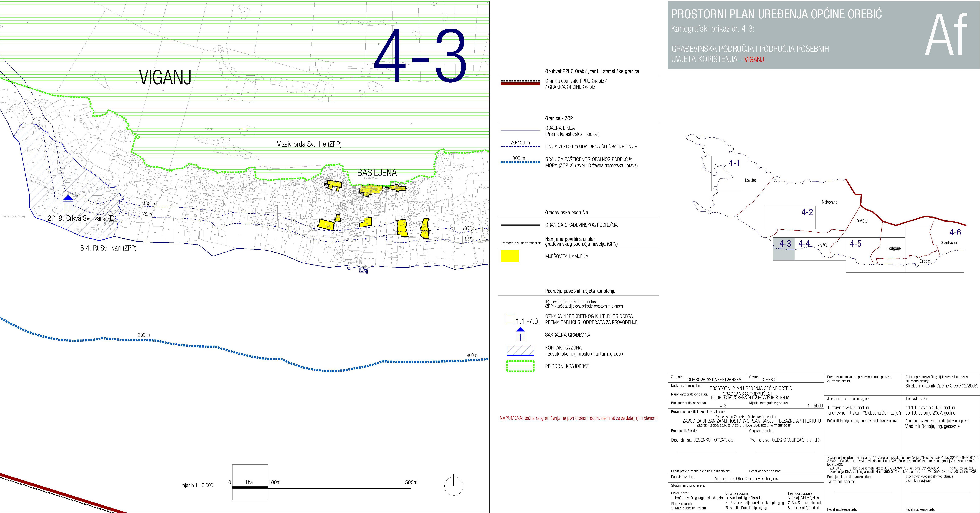Click the Masiv brda Sv. Ilije label
The width and height of the screenshot is (980, 513).
(308, 144)
